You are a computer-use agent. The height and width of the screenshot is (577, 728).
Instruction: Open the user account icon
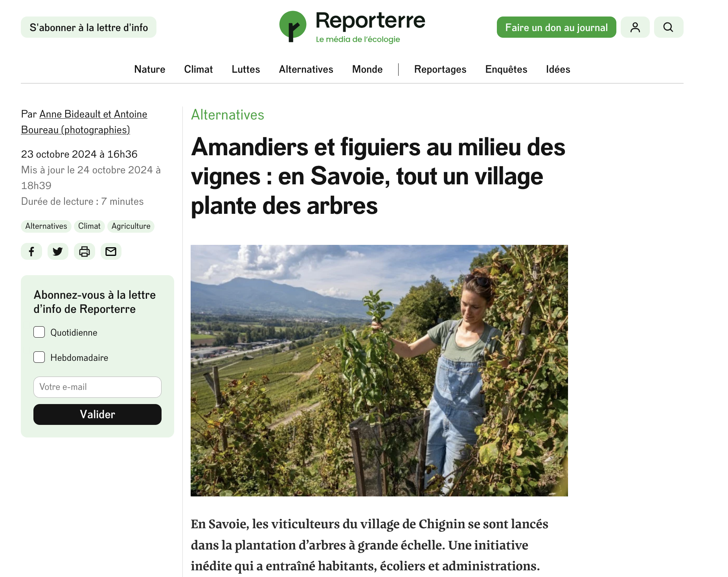tap(635, 27)
